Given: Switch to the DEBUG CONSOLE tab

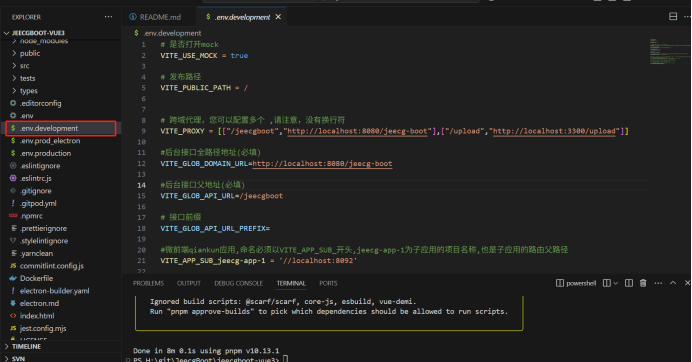Looking at the screenshot, I should 238,283.
